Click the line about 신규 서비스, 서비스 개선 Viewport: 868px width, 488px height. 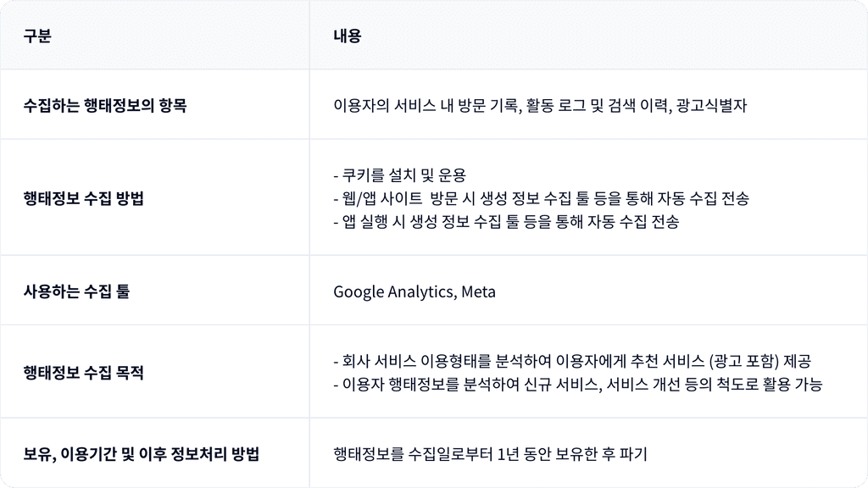pos(578,384)
